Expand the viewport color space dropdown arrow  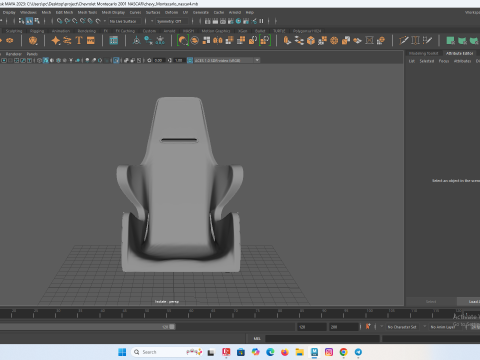pyautogui.click(x=257, y=60)
